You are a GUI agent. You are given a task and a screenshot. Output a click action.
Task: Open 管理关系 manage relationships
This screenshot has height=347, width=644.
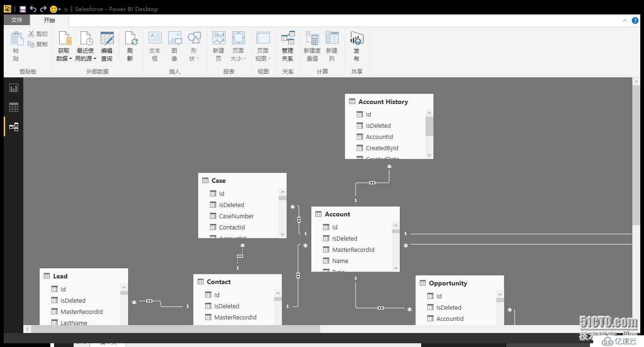[288, 46]
